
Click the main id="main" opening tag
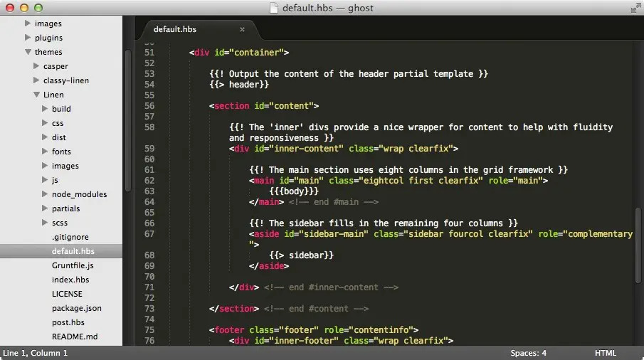398,181
